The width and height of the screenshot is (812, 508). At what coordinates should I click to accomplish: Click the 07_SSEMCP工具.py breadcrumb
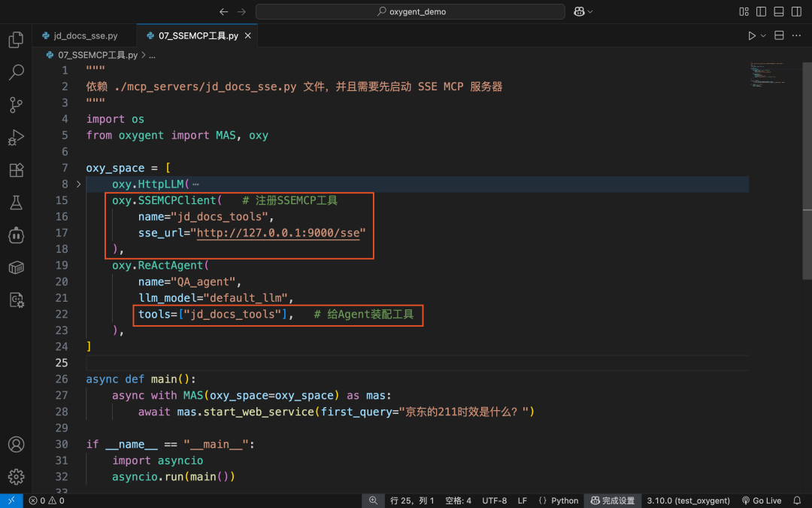[x=97, y=55]
